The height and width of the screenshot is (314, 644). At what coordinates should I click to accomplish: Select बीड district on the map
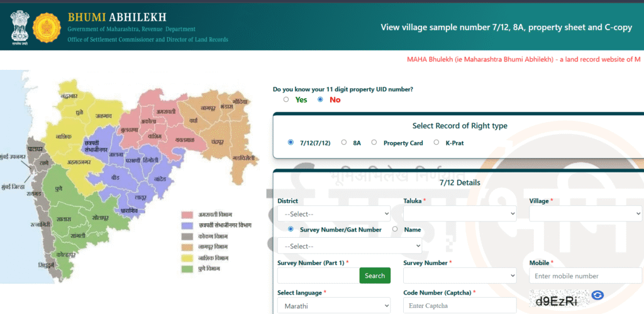pos(116,178)
